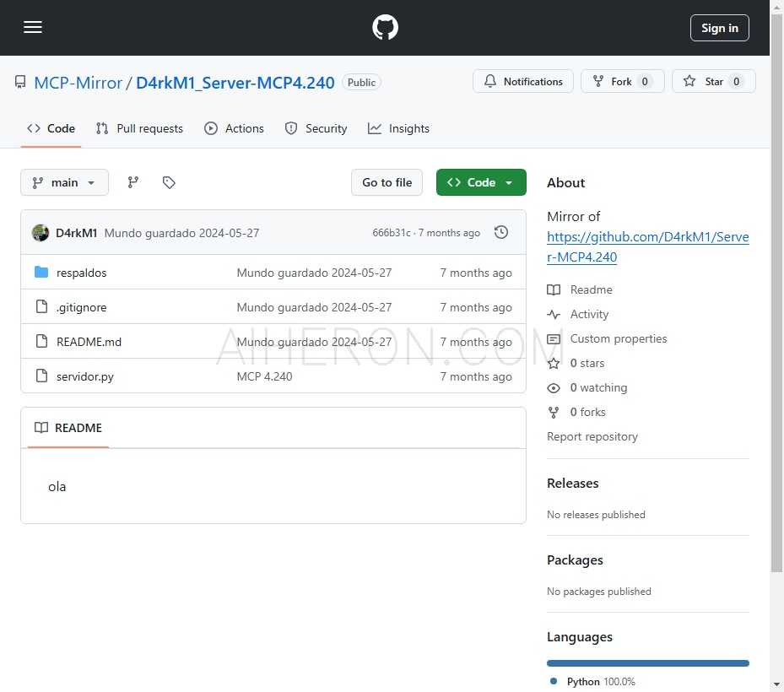
Task: Switch to the Security tab
Action: [x=316, y=128]
